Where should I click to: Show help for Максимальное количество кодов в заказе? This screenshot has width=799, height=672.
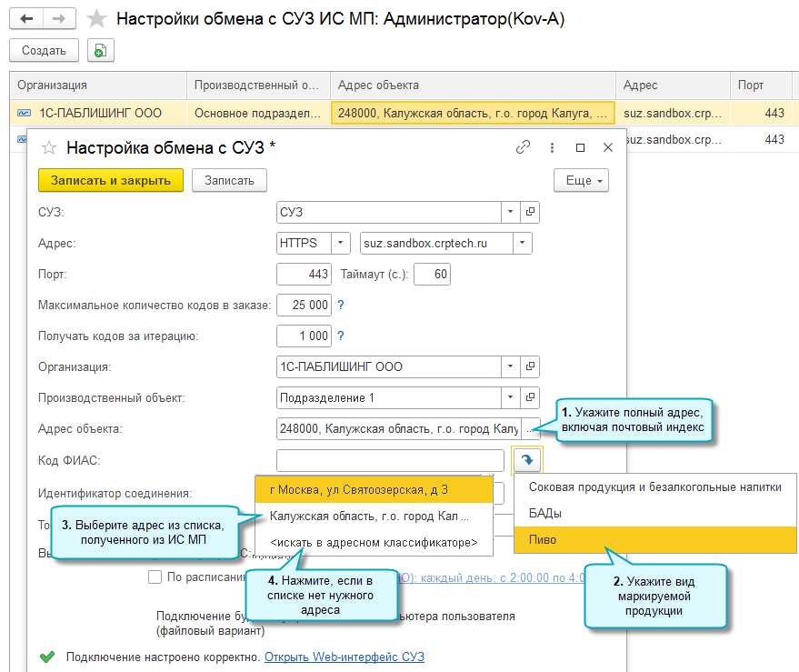pyautogui.click(x=341, y=305)
